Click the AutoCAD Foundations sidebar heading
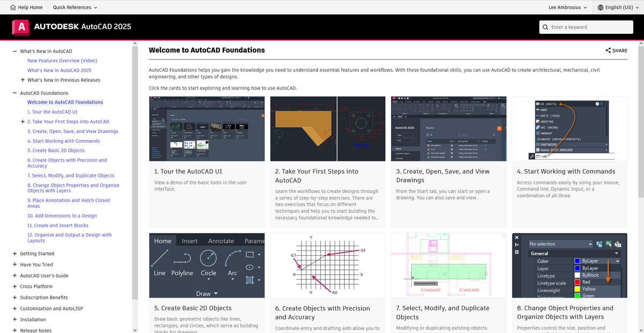 44,93
